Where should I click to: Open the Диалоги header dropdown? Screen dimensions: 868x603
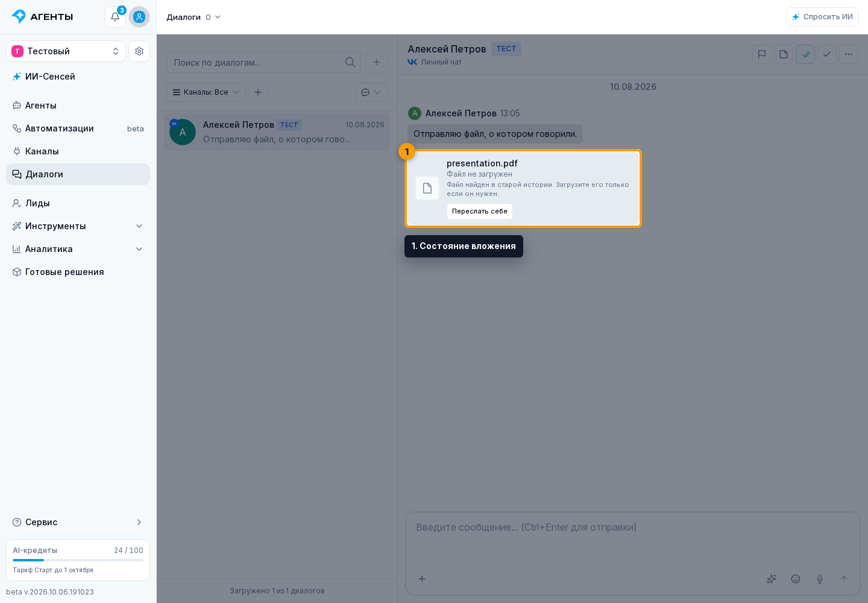193,17
